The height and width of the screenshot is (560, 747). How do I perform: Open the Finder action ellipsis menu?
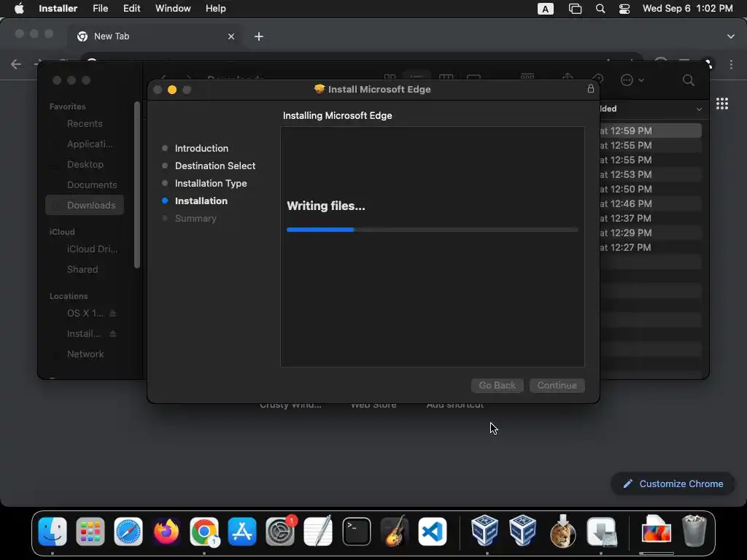tap(632, 80)
